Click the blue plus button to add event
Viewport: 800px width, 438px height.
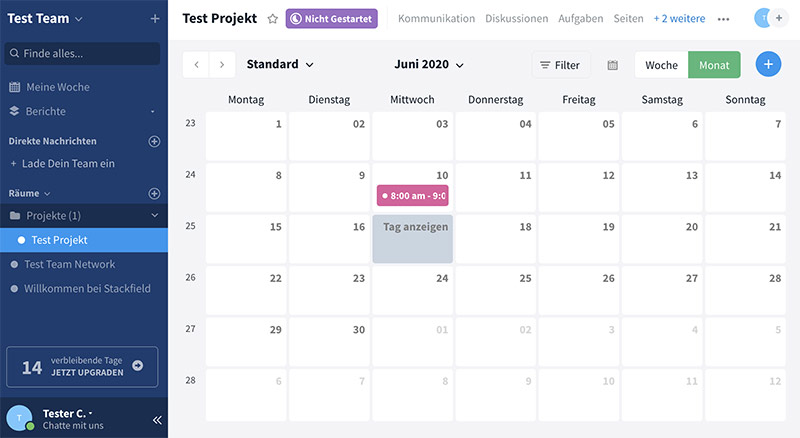(768, 65)
